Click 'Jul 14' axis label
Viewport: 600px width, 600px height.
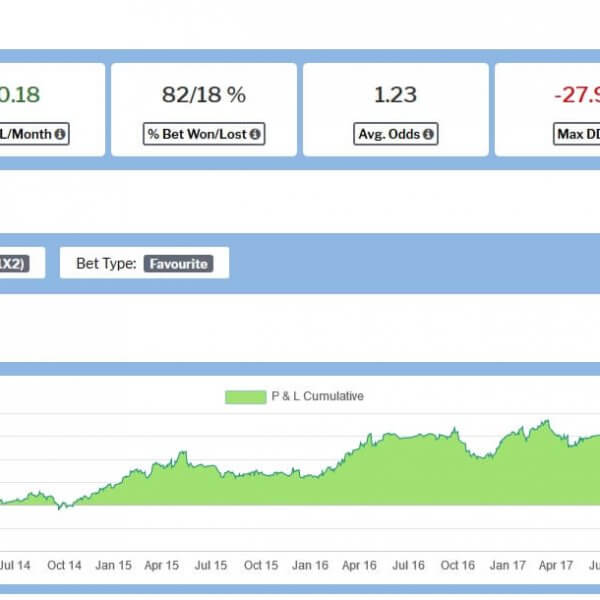pos(15,565)
